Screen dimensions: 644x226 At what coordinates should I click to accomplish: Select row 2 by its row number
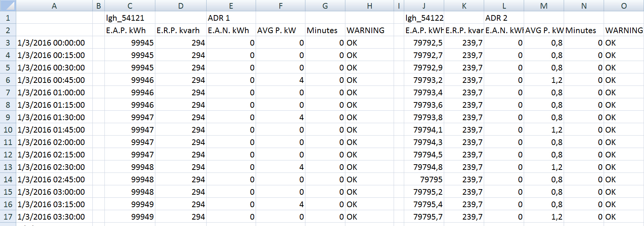click(8, 30)
